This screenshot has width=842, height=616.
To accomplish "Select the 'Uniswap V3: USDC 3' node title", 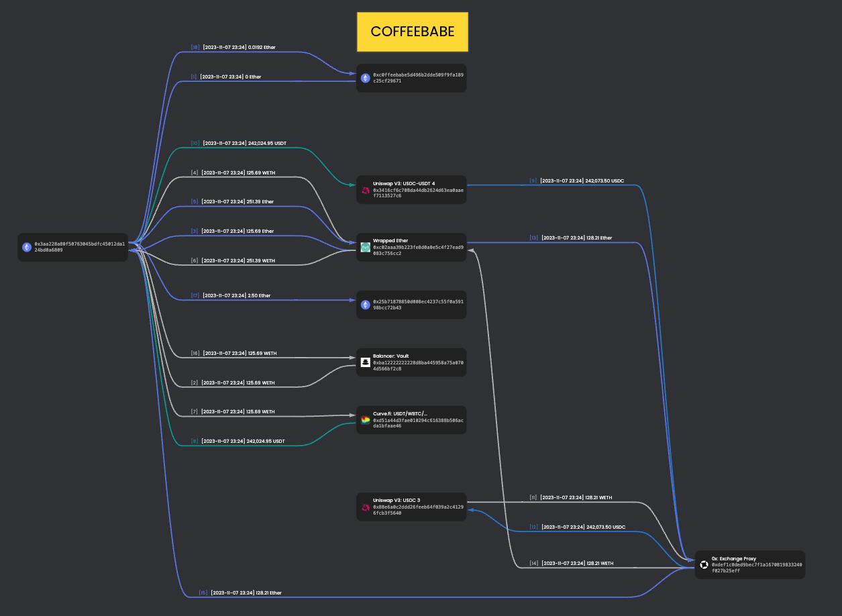I will tap(397, 501).
